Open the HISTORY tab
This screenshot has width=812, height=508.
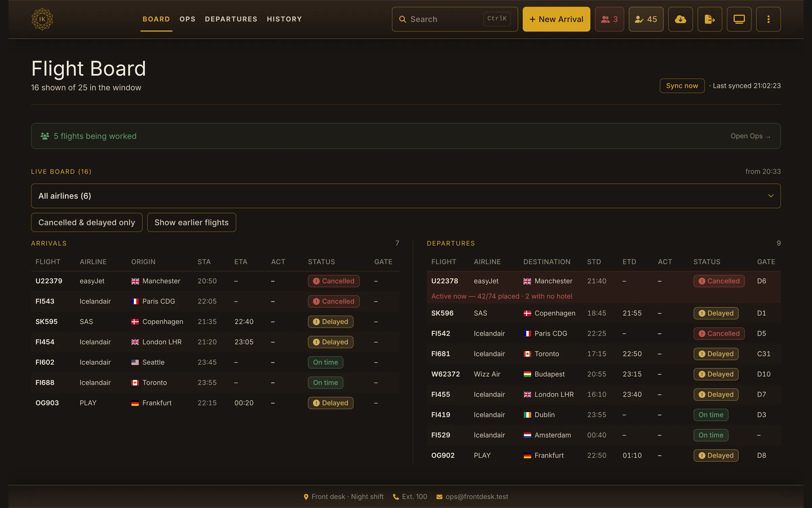pos(284,19)
